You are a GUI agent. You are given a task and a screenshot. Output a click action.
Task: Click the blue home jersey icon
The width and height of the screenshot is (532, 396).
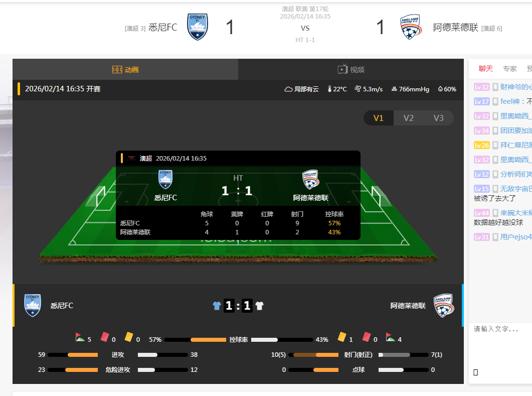[x=217, y=306]
